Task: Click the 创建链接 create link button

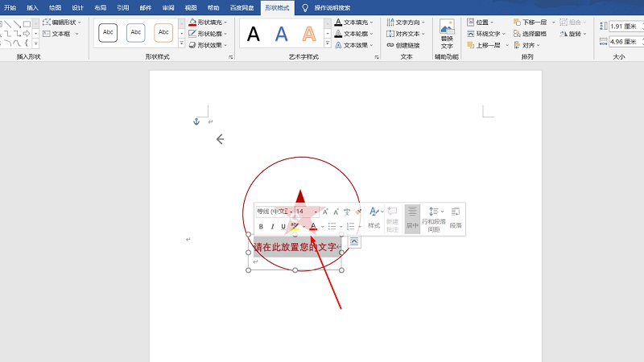Action: tap(402, 45)
